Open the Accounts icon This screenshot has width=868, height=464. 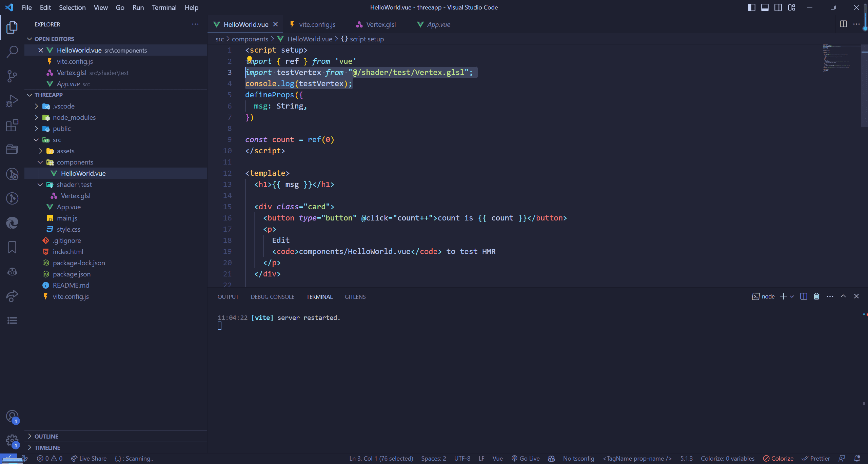pos(12,417)
